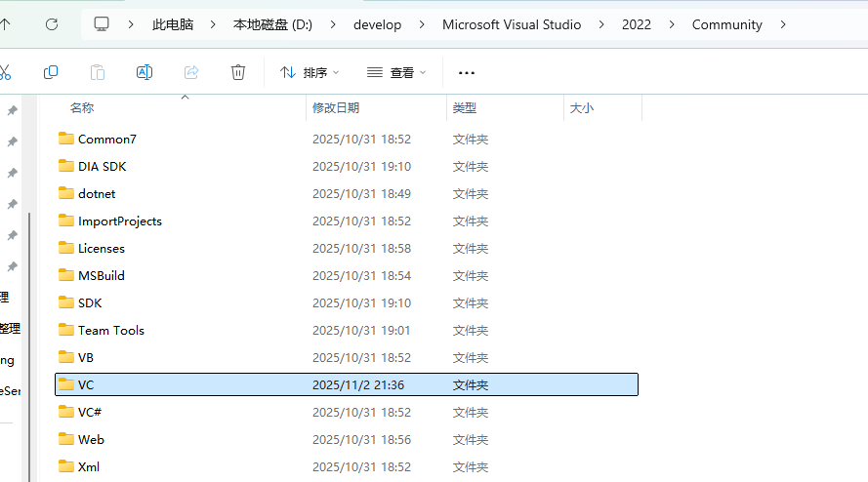The height and width of the screenshot is (482, 868).
Task: Click the MSBuild folder icon
Action: click(x=65, y=275)
